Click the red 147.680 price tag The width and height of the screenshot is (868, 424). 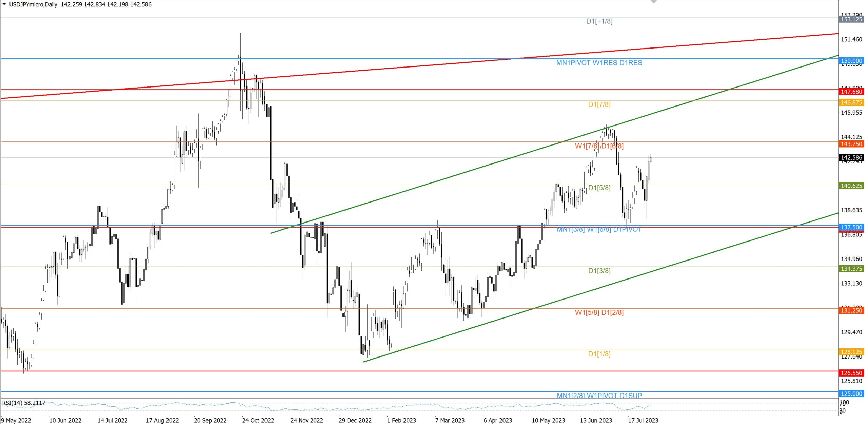(851, 92)
